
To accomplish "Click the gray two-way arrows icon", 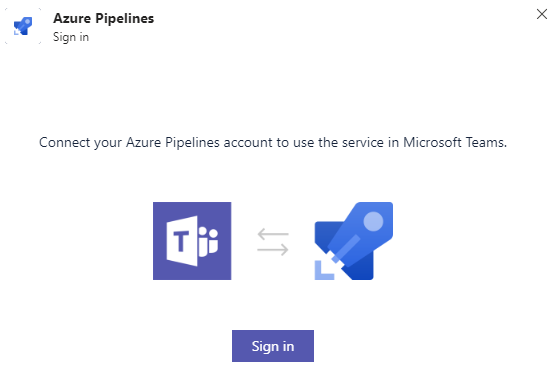I will [x=273, y=242].
